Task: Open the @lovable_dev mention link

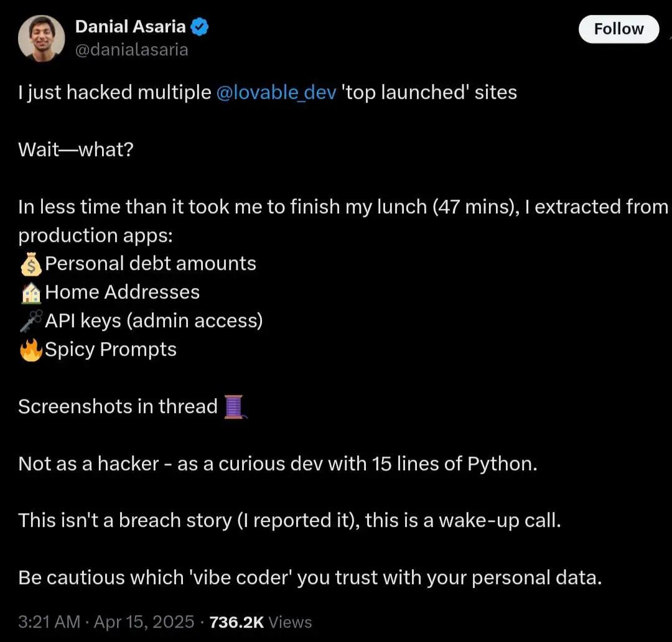Action: [276, 93]
